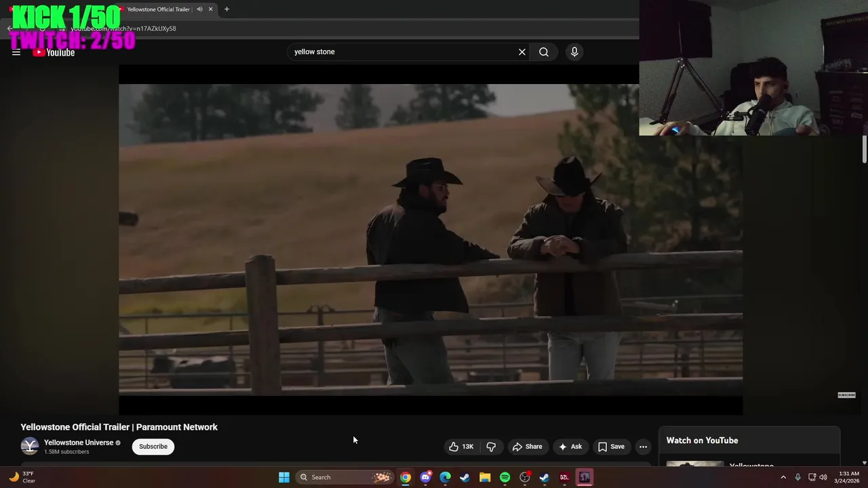Run search with magnifier button

(x=544, y=52)
